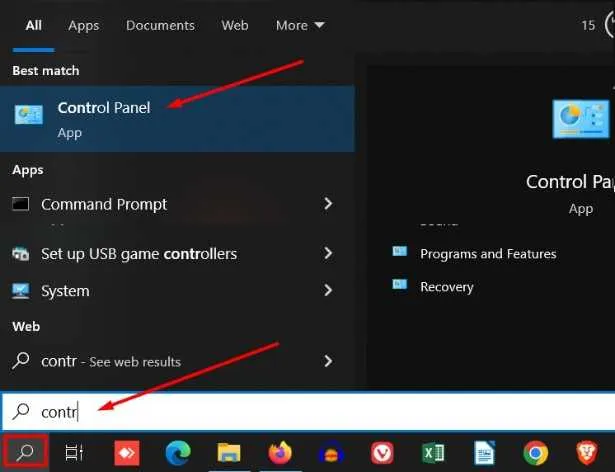Screen dimensions: 615x472
Task: Expand the System result chevron
Action: tap(328, 290)
